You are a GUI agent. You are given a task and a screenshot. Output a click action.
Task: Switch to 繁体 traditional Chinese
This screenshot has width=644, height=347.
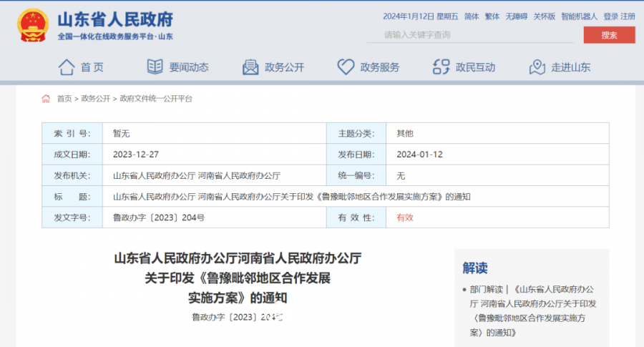(492, 16)
